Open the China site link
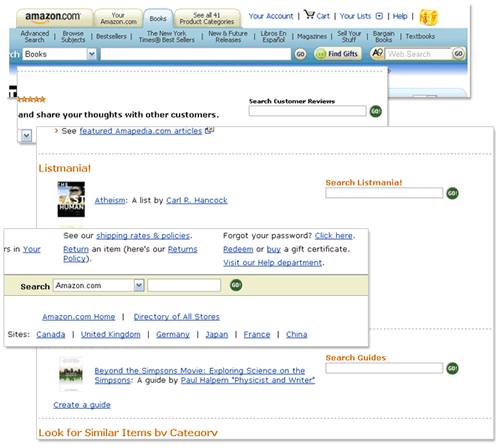This screenshot has width=500, height=448. click(296, 334)
